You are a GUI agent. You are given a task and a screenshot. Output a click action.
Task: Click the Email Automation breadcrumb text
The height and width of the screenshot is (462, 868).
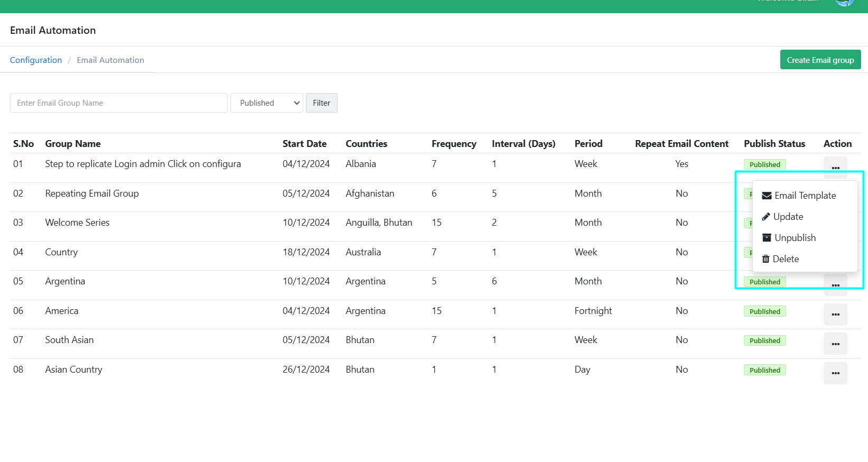(x=110, y=60)
